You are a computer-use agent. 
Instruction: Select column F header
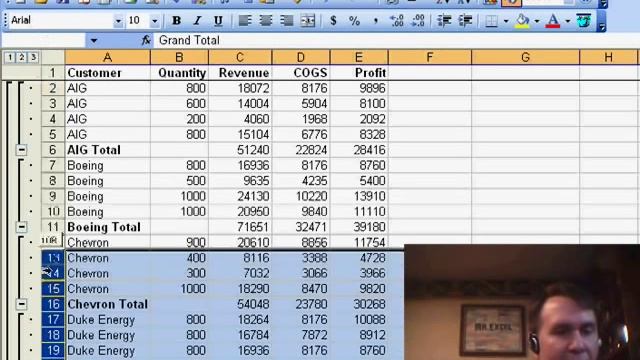(x=430, y=57)
